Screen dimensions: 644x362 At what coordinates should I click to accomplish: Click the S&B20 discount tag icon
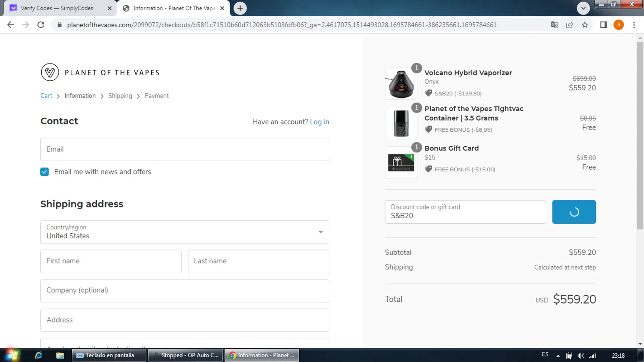click(428, 93)
